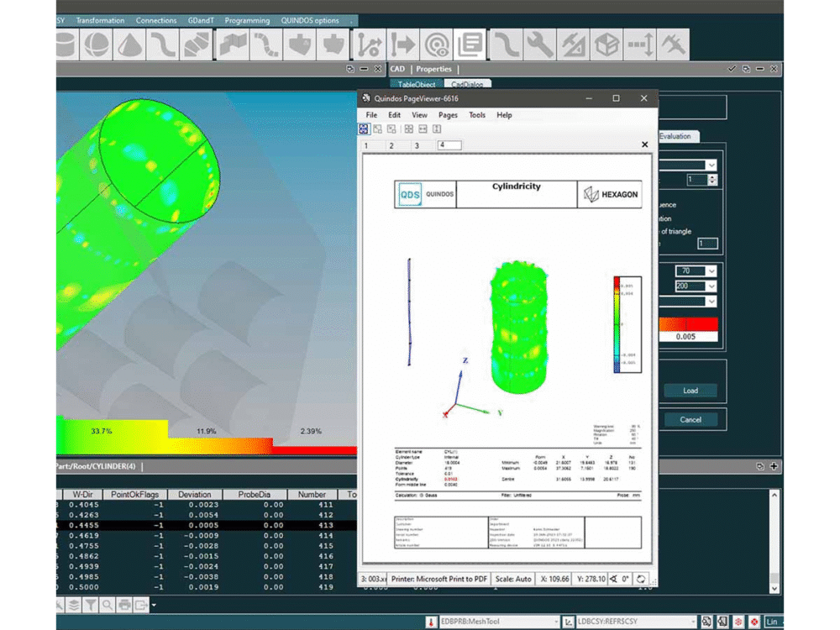
Task: Open the QUINDOS options menu
Action: 310,20
